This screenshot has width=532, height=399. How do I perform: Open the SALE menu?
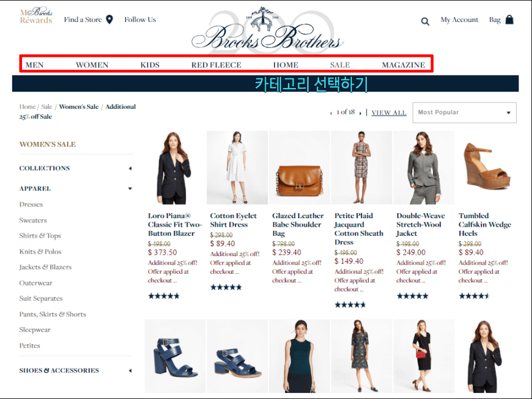(340, 65)
